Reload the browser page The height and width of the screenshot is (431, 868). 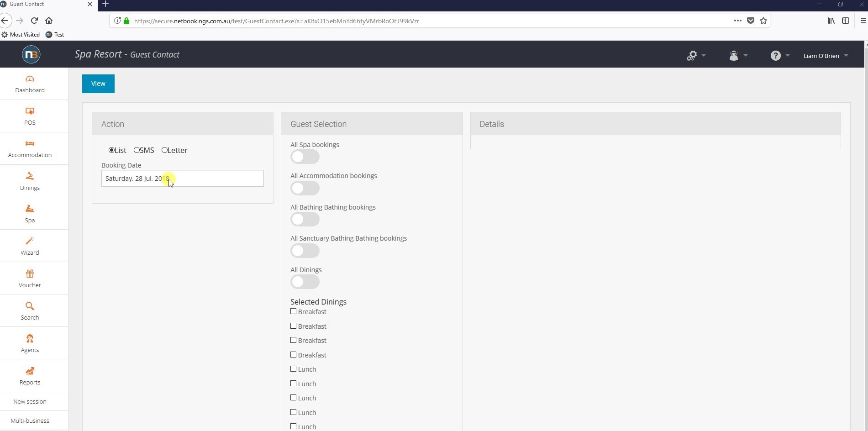tap(34, 21)
